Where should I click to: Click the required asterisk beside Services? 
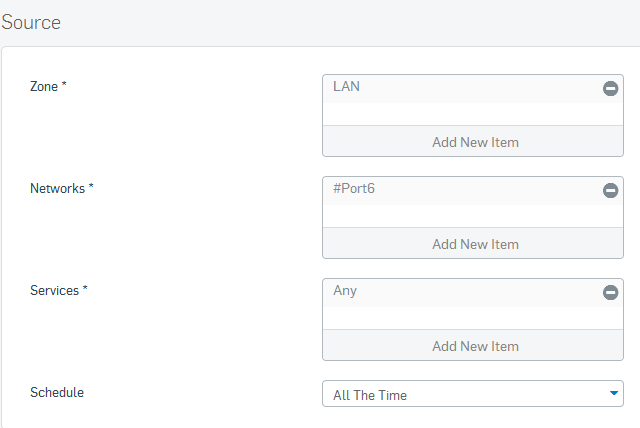[85, 288]
